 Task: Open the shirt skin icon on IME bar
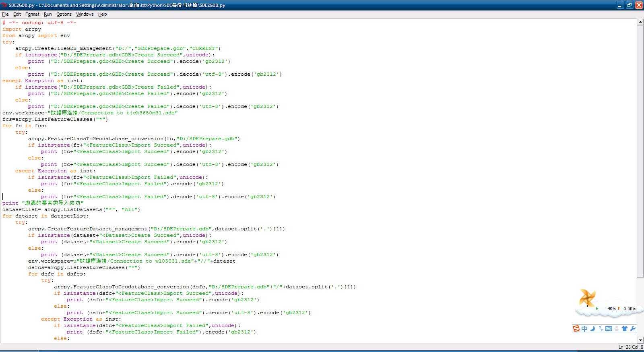pos(625,329)
